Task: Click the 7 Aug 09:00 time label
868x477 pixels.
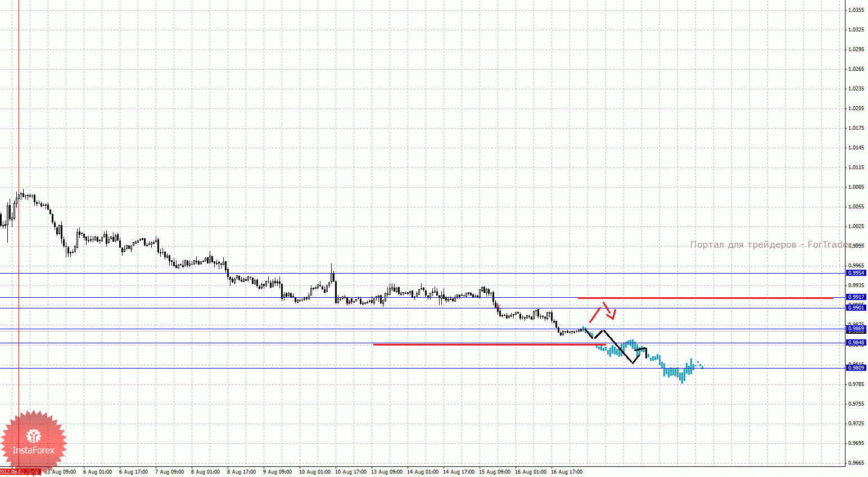Action: point(169,472)
